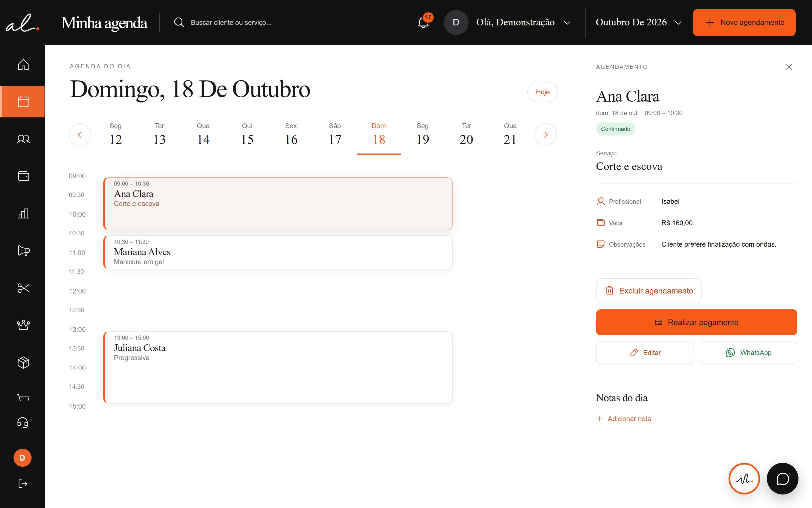Click the Editar button
This screenshot has height=508, width=812.
pyautogui.click(x=645, y=352)
